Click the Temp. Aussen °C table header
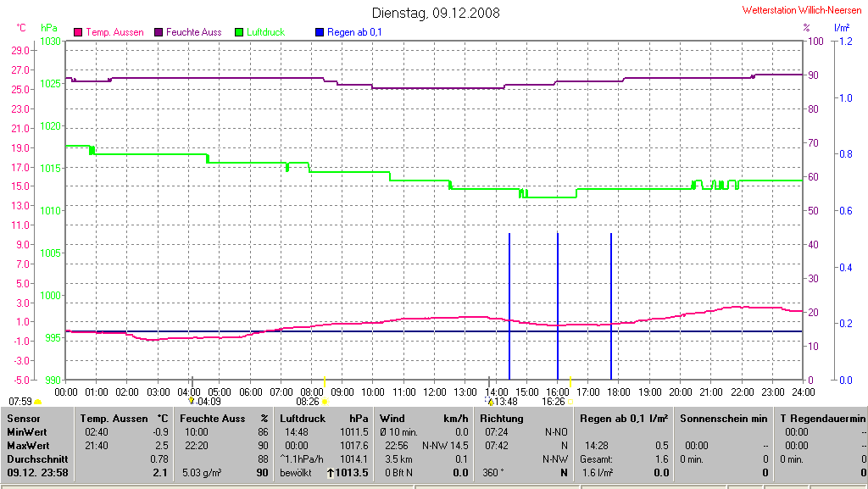 tap(124, 419)
